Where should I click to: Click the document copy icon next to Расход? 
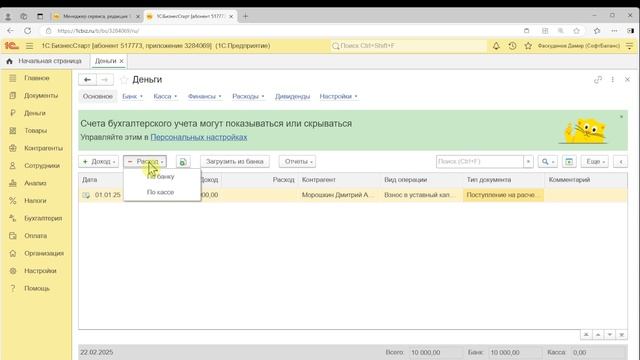click(x=183, y=162)
